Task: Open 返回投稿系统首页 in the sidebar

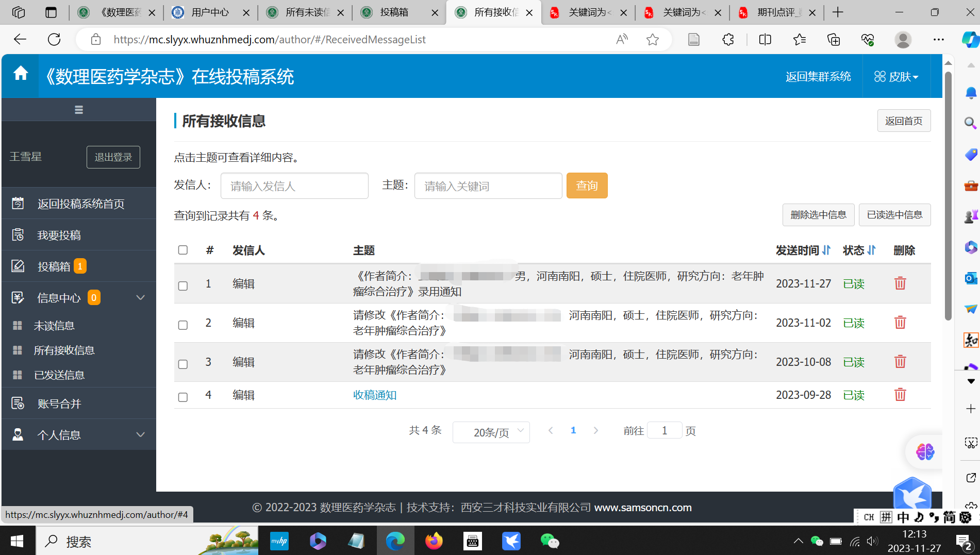Action: (79, 204)
